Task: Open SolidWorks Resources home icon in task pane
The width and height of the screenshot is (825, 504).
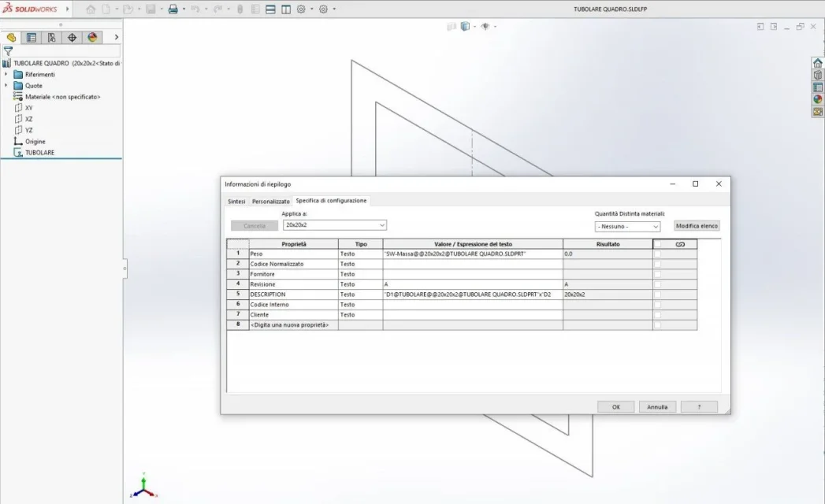Action: 818,63
